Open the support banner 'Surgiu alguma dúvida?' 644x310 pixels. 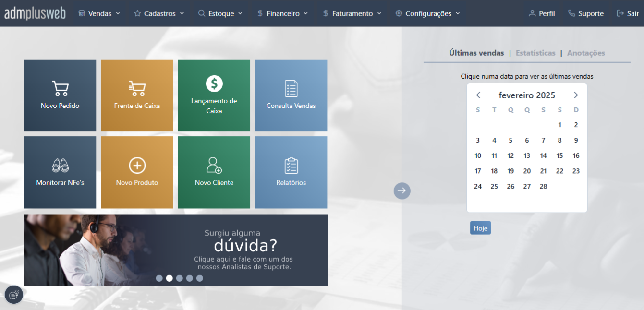coord(176,250)
